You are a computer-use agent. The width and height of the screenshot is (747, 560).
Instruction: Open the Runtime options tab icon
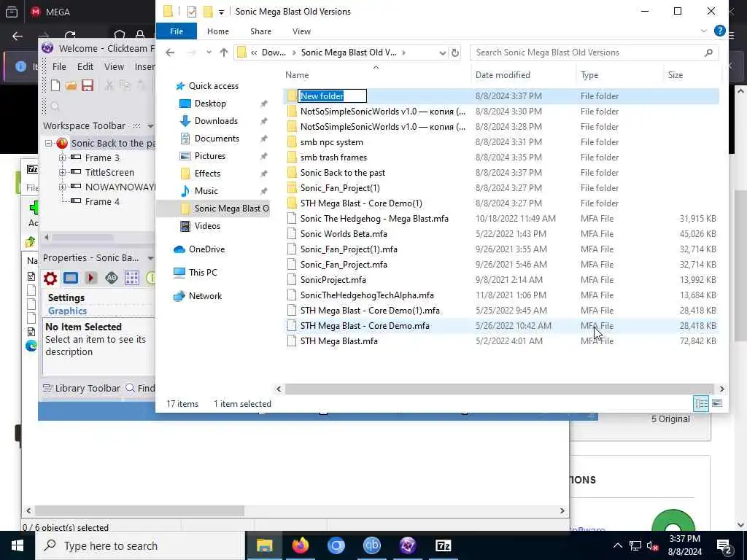91,278
